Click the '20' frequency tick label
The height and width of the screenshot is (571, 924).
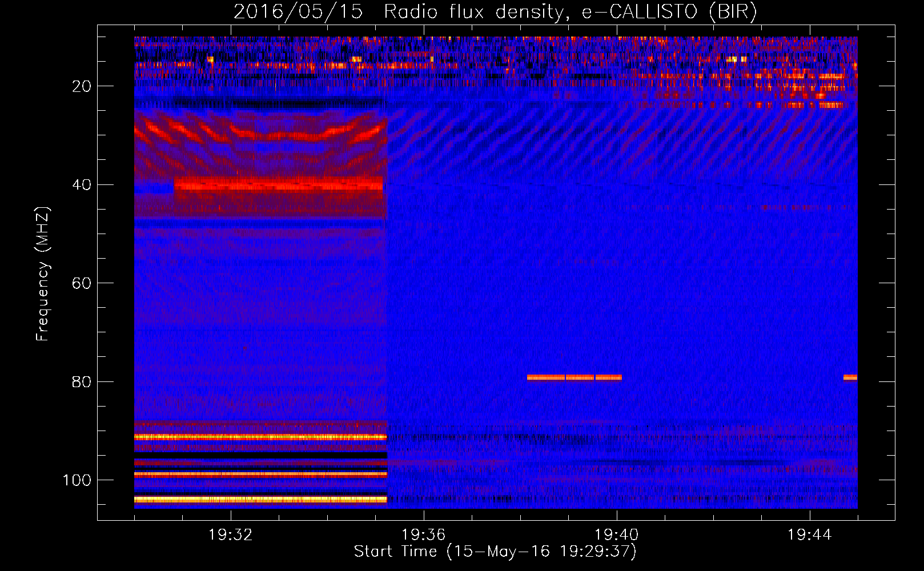pos(82,86)
